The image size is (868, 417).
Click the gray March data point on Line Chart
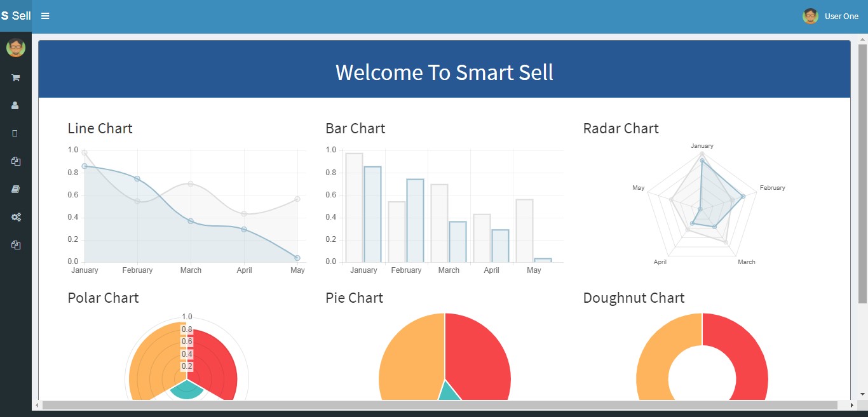191,184
